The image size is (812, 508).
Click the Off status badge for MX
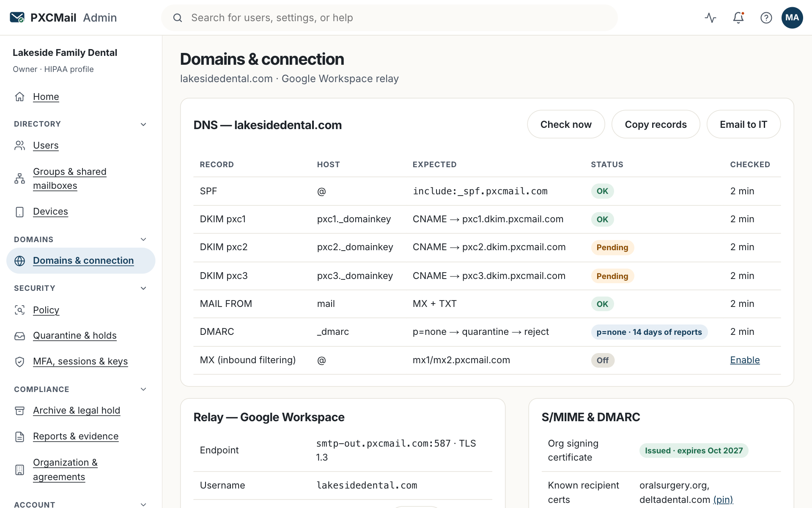coord(602,360)
